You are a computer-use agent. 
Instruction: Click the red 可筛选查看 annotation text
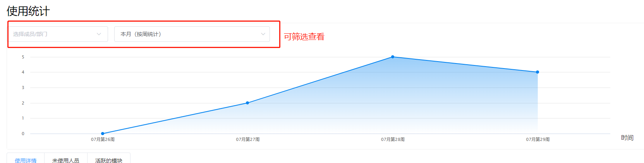point(304,37)
